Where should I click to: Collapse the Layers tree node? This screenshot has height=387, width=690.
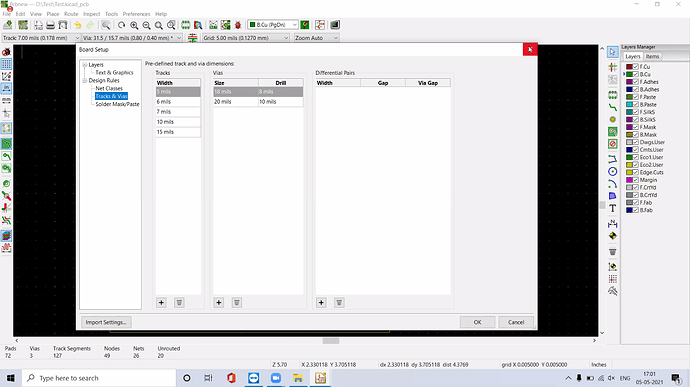[x=85, y=65]
